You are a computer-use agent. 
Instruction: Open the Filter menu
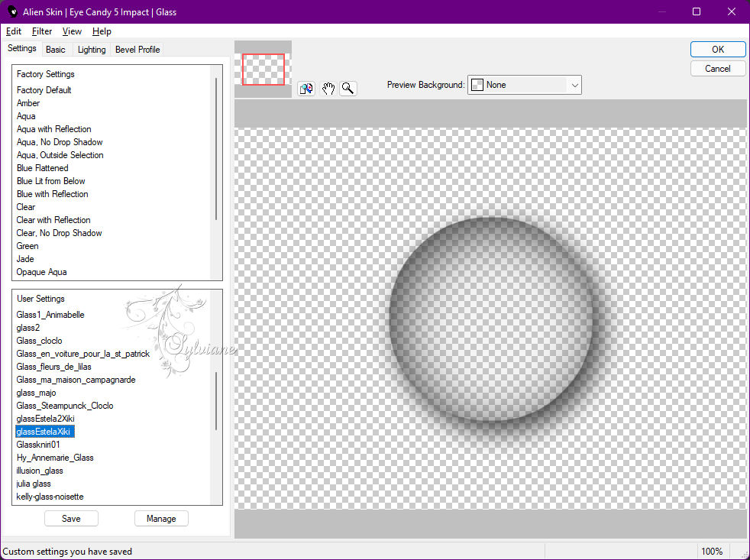coord(42,31)
